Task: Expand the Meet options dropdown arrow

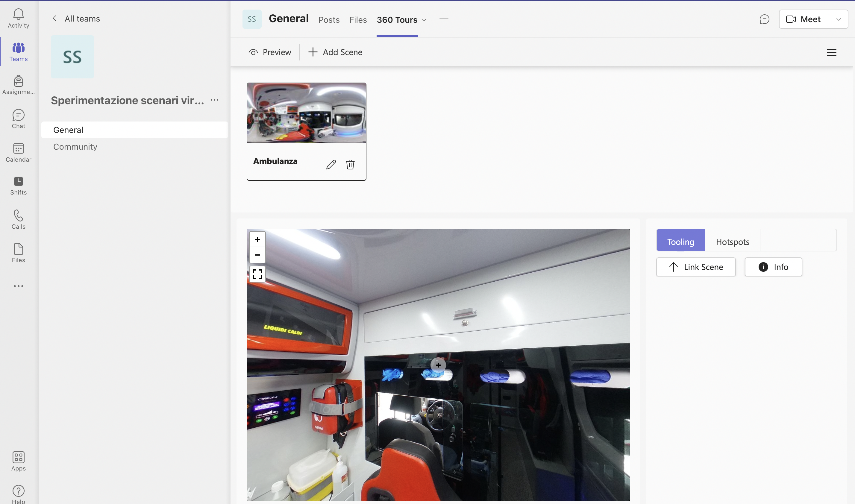Action: coord(838,19)
